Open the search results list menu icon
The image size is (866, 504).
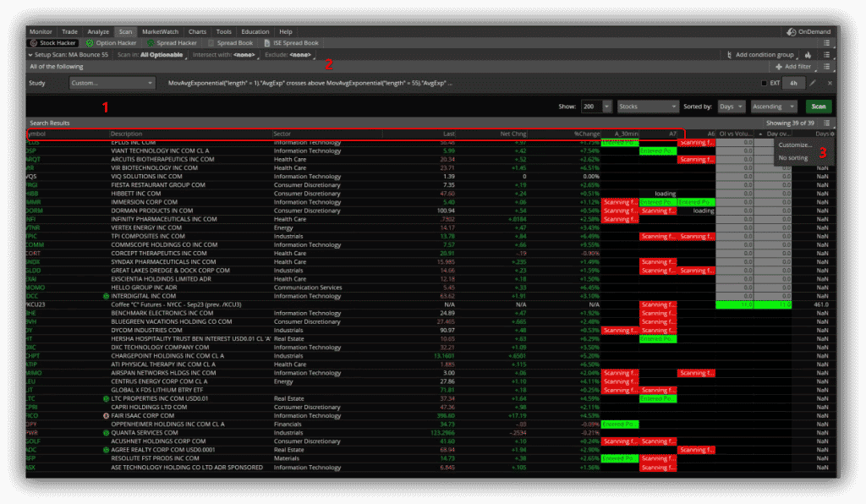tap(826, 123)
